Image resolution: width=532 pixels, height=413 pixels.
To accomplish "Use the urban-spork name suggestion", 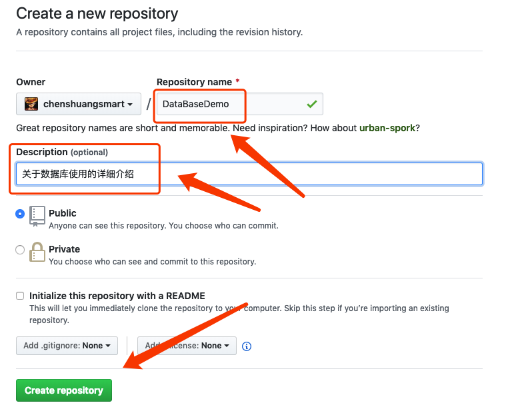I will click(387, 128).
